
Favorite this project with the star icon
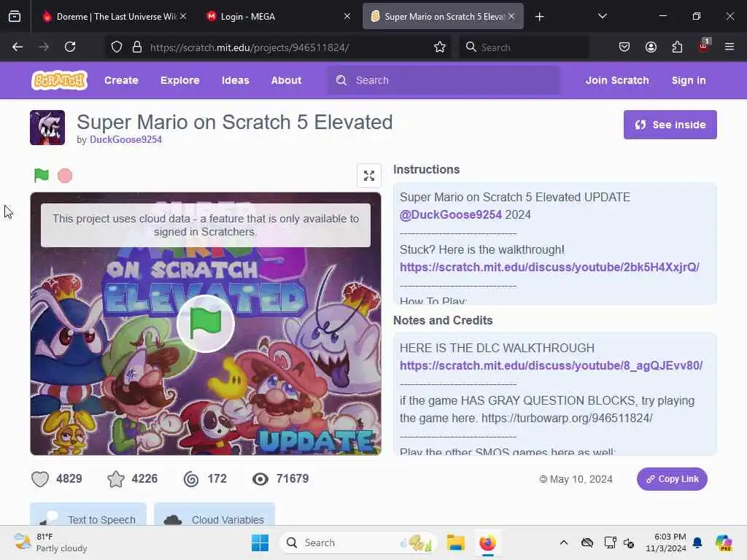[116, 479]
